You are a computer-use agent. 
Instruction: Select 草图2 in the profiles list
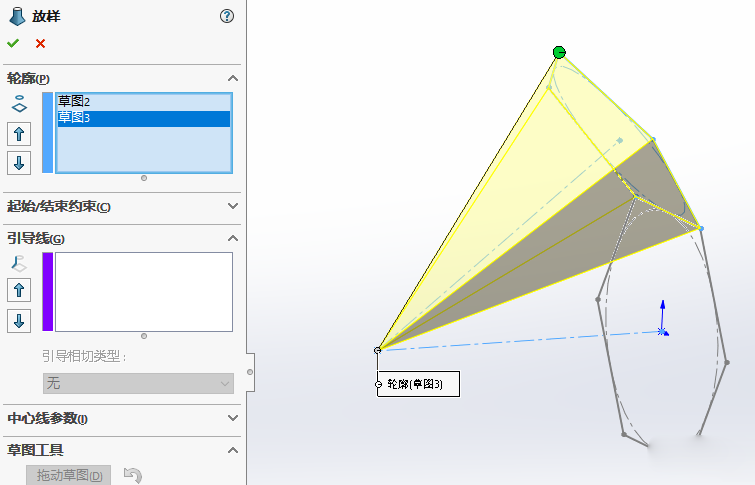[74, 101]
